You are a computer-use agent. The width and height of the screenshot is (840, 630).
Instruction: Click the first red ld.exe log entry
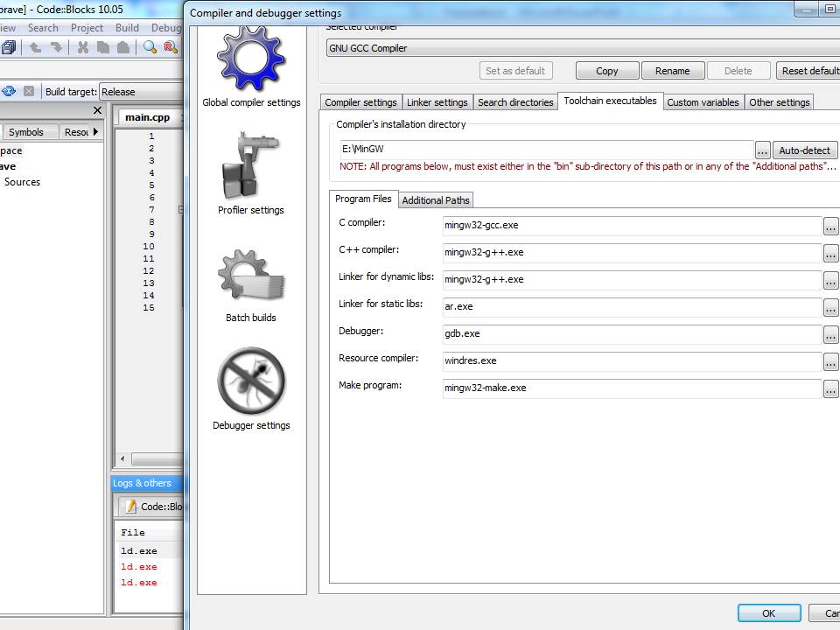tap(139, 566)
